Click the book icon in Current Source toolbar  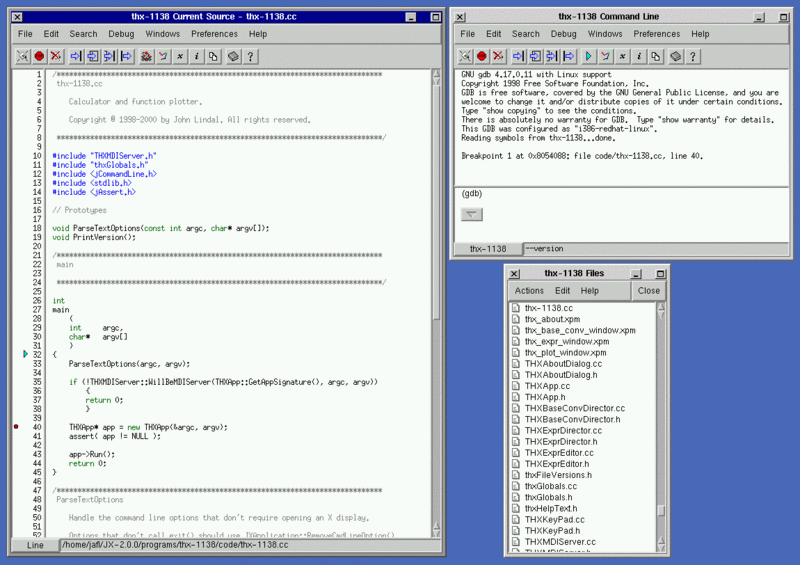[233, 56]
